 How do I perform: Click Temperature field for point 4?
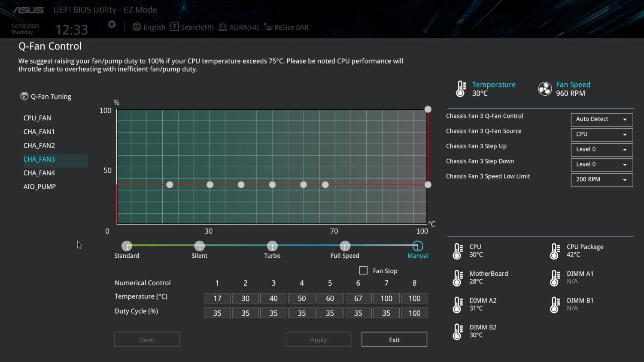click(302, 299)
